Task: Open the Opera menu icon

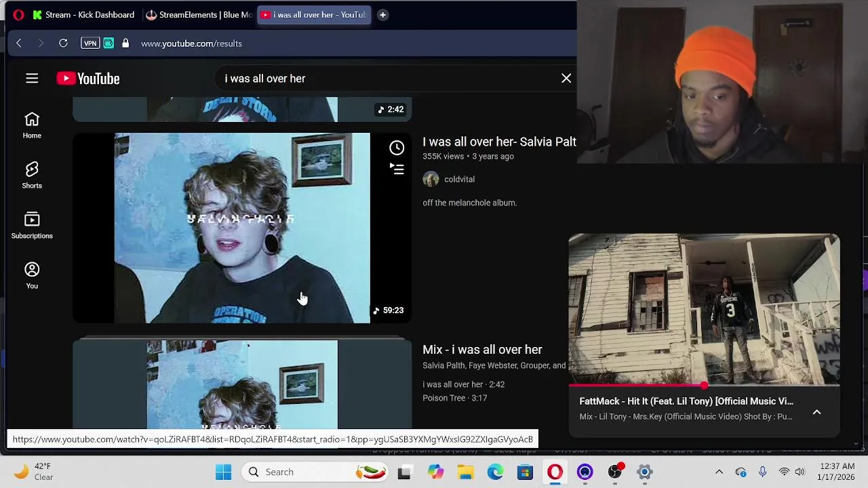Action: click(x=18, y=15)
